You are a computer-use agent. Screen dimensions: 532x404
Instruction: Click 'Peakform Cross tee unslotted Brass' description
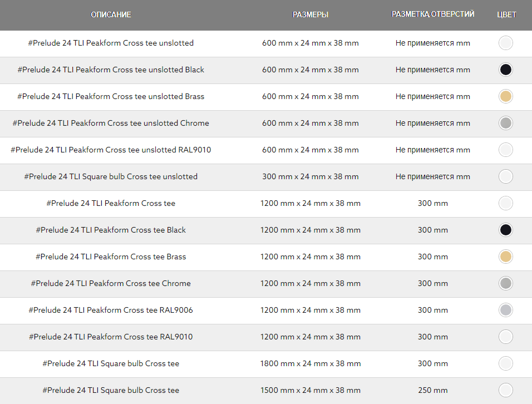[111, 96]
